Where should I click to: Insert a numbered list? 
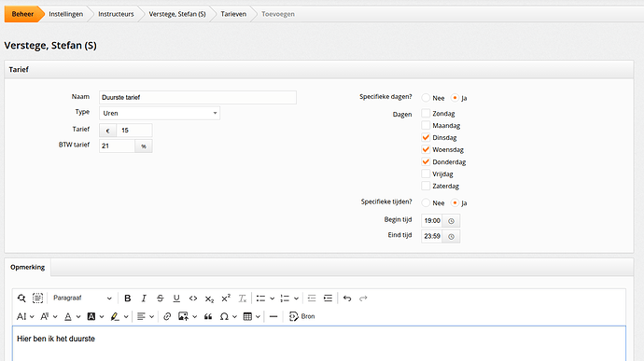285,299
